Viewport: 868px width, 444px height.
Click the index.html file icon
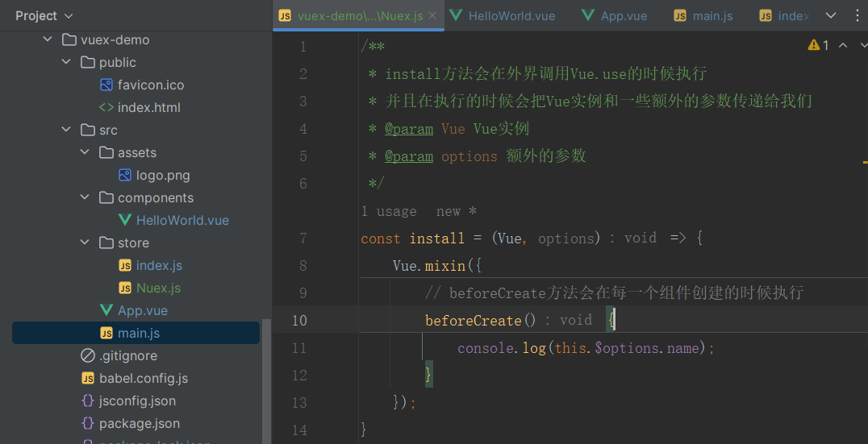106,107
